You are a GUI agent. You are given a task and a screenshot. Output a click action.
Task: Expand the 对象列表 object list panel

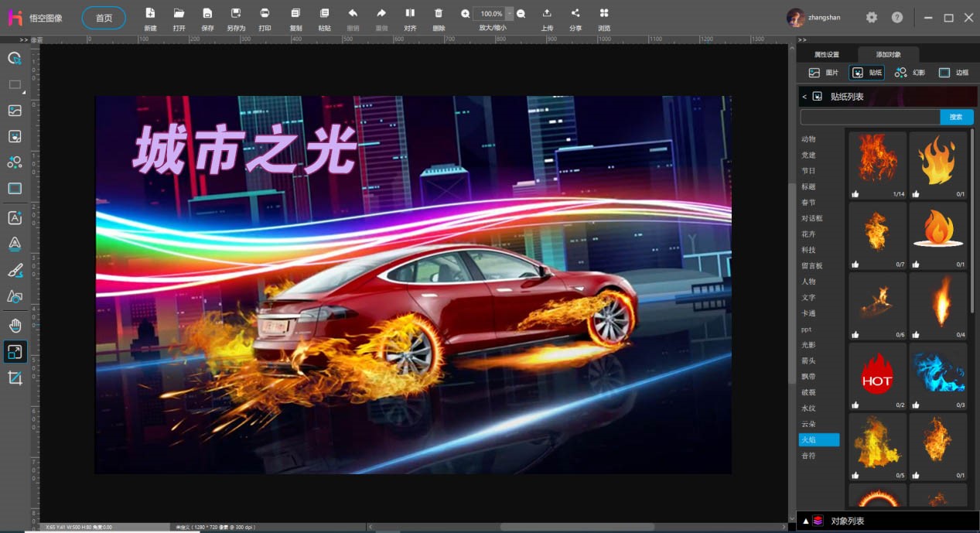804,521
